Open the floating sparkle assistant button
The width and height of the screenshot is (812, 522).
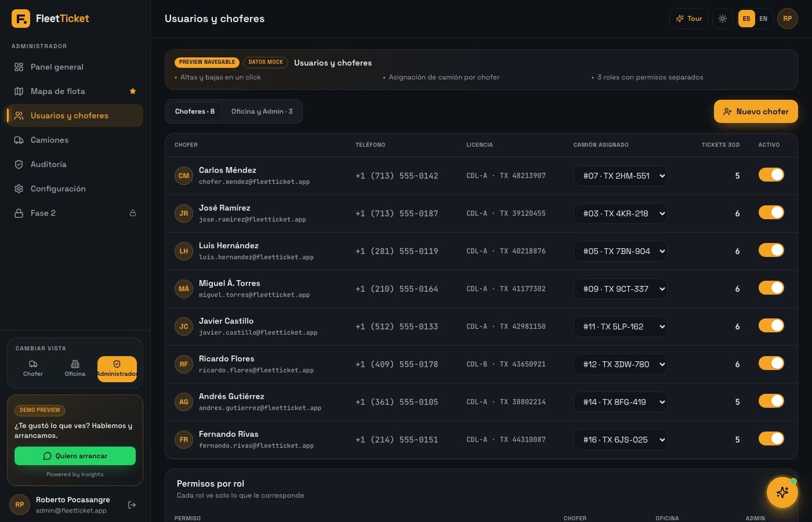tap(782, 492)
